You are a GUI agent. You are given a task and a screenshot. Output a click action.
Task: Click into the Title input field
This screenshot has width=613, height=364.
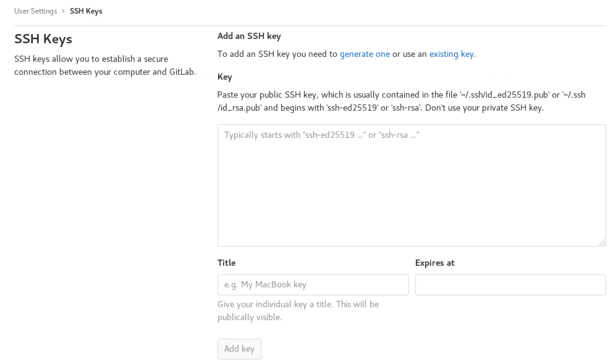pos(313,285)
